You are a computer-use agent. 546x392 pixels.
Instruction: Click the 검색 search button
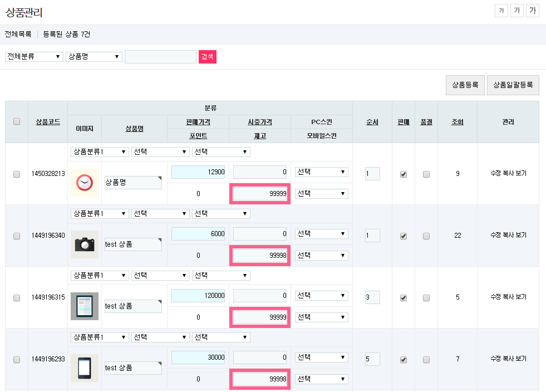[208, 57]
